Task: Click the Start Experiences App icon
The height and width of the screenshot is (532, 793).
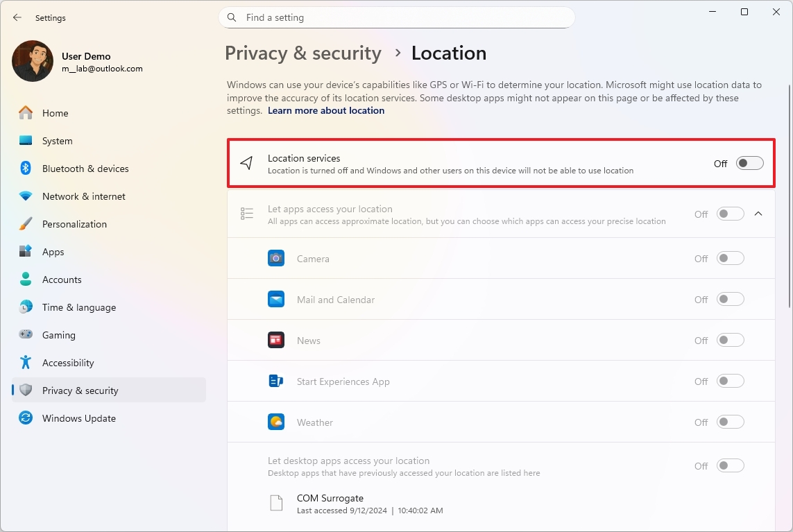Action: [x=276, y=381]
